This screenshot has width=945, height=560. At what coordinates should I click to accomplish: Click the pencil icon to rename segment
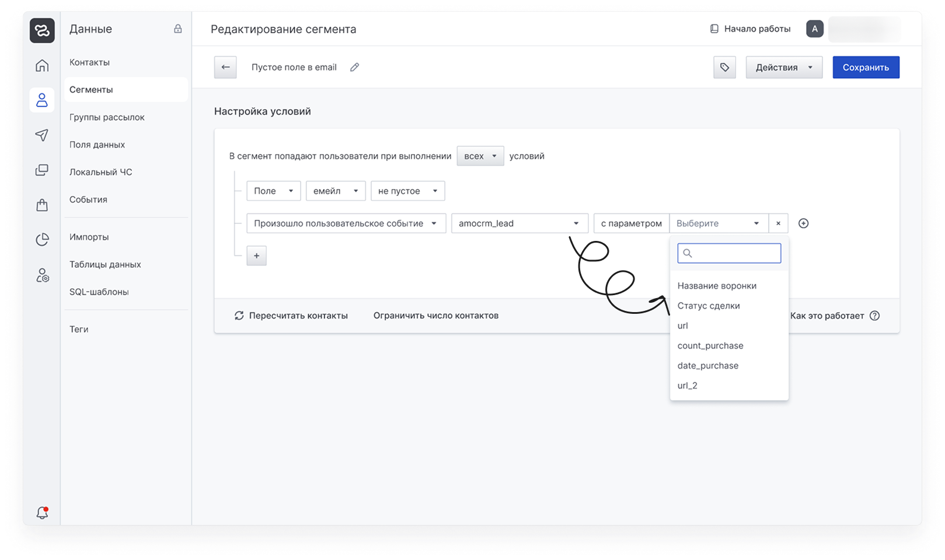point(354,67)
